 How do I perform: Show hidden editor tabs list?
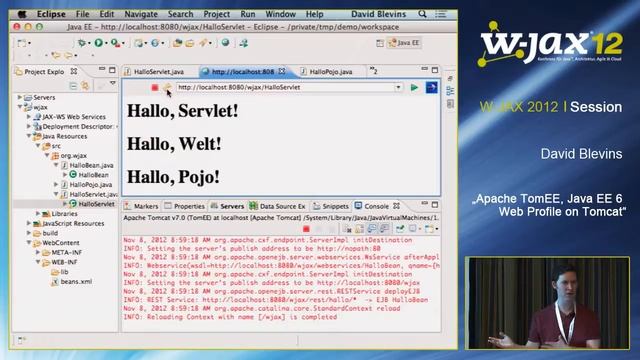point(373,71)
